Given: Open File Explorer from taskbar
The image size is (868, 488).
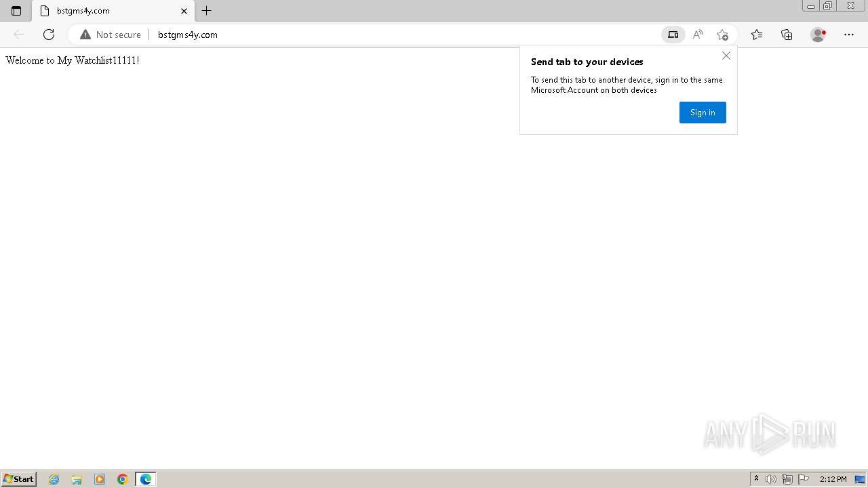Looking at the screenshot, I should 77,479.
